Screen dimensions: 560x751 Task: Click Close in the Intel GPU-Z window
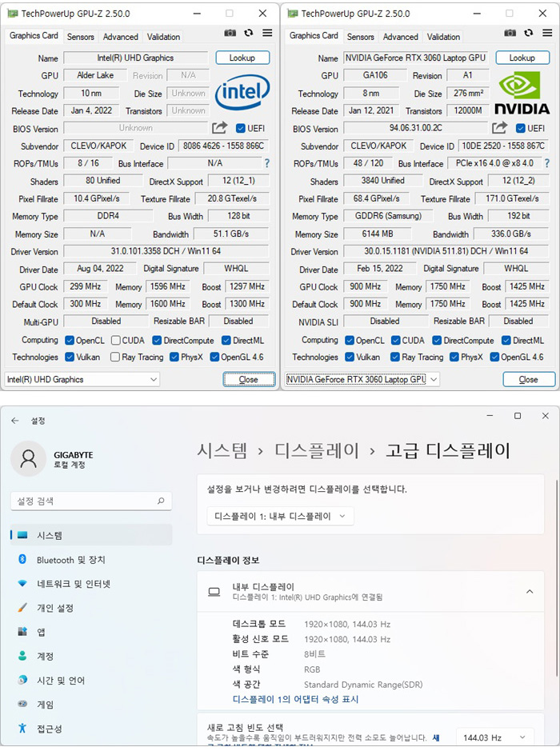(x=249, y=379)
